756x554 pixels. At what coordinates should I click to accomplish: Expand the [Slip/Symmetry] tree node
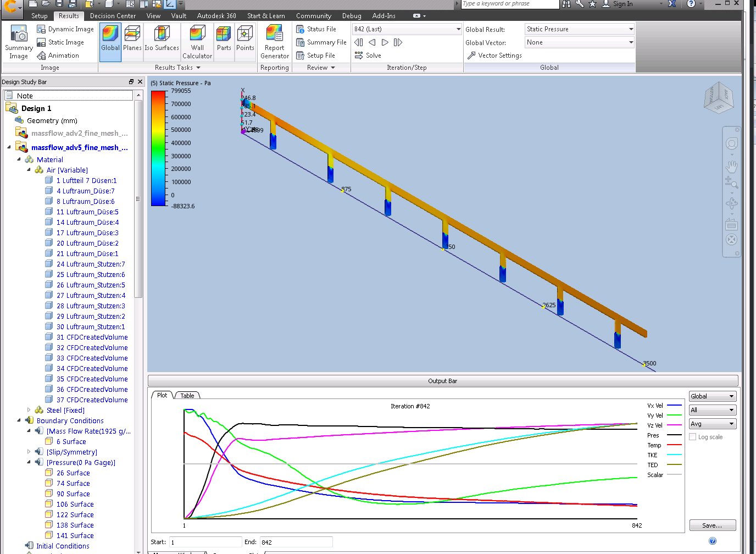29,452
